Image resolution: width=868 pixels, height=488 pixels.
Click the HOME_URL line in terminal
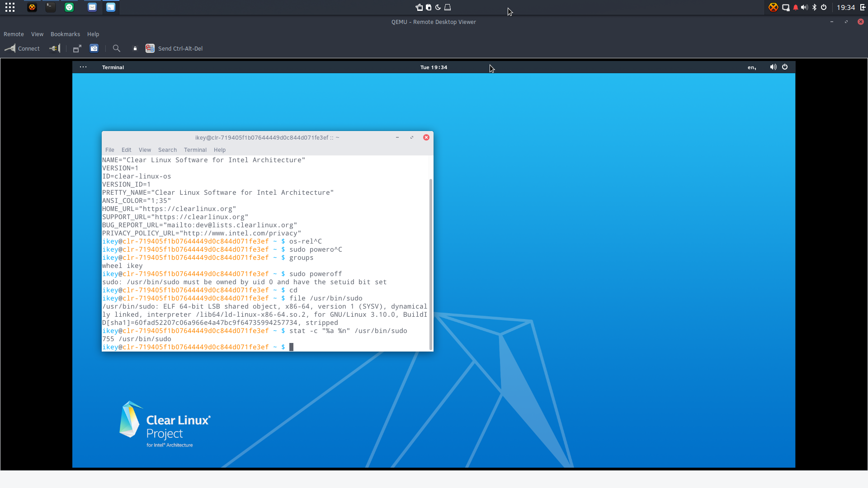point(169,209)
